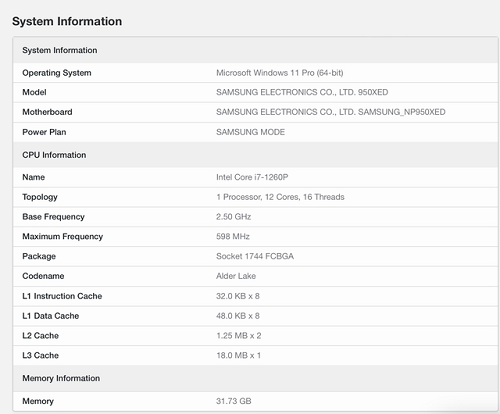This screenshot has width=500, height=414.
Task: Select the Topology row value
Action: [280, 197]
